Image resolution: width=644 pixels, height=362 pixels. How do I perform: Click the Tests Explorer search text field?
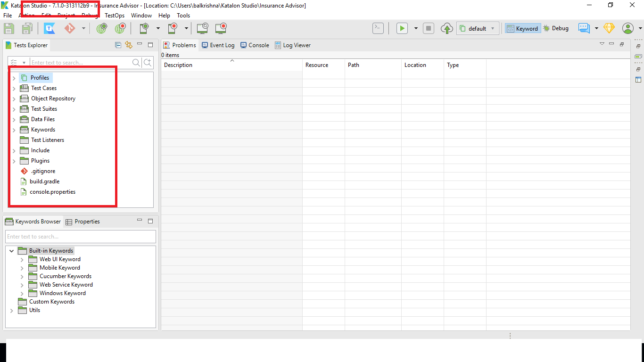point(81,63)
